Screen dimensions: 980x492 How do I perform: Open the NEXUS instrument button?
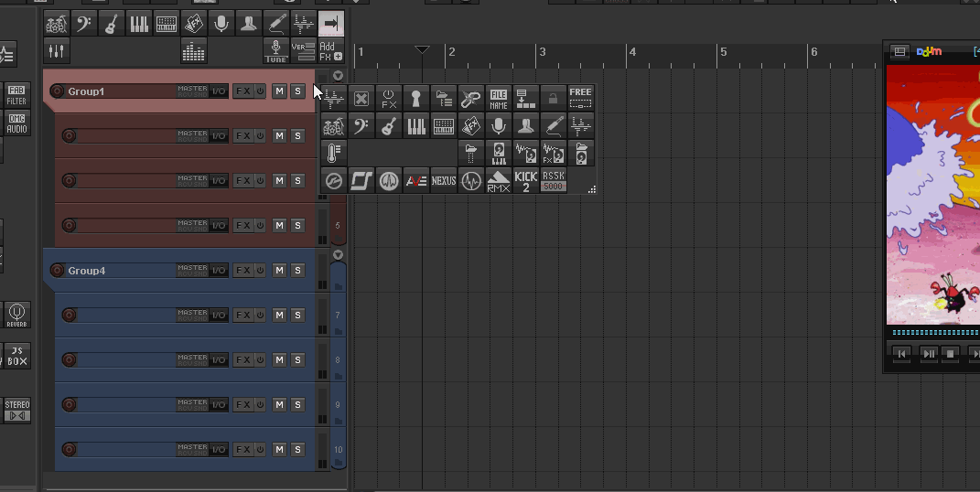[x=444, y=180]
